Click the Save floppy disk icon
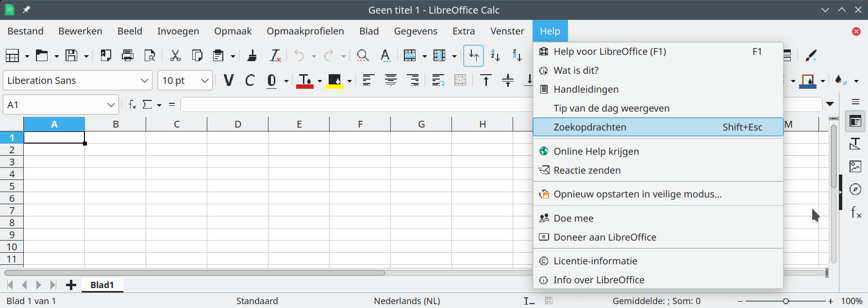Viewport: 868px width, 308px height. (x=72, y=56)
